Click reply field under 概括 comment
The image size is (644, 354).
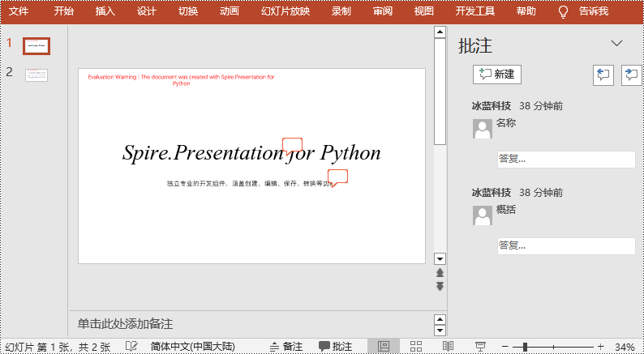[x=566, y=245]
